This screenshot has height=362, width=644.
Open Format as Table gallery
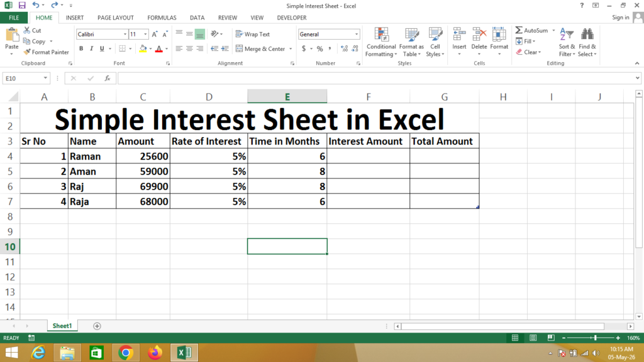coord(411,42)
